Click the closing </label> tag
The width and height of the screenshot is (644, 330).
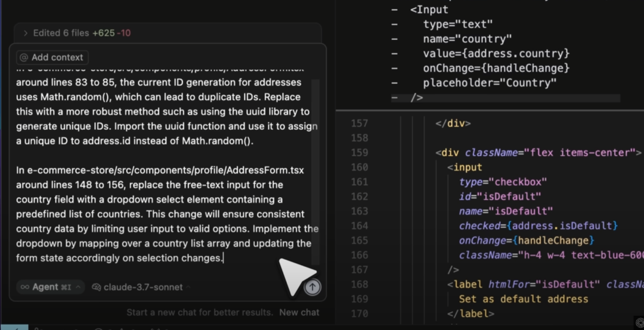click(x=470, y=313)
